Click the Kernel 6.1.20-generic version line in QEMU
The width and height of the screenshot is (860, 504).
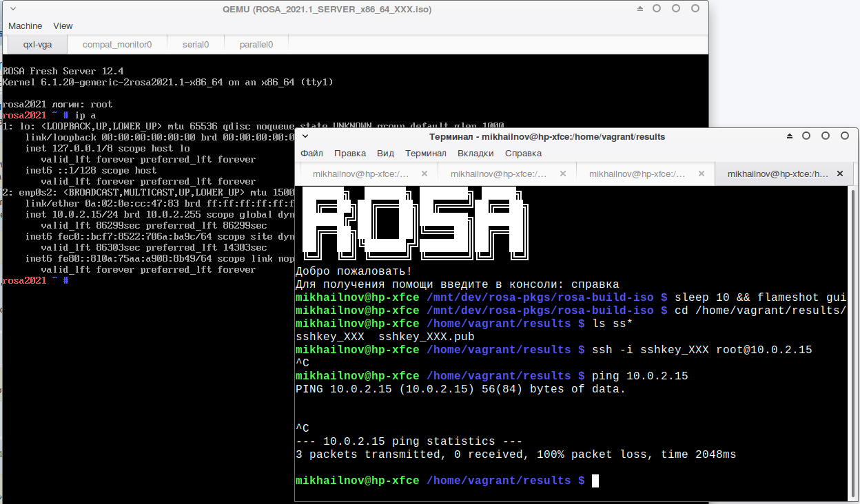pyautogui.click(x=168, y=82)
